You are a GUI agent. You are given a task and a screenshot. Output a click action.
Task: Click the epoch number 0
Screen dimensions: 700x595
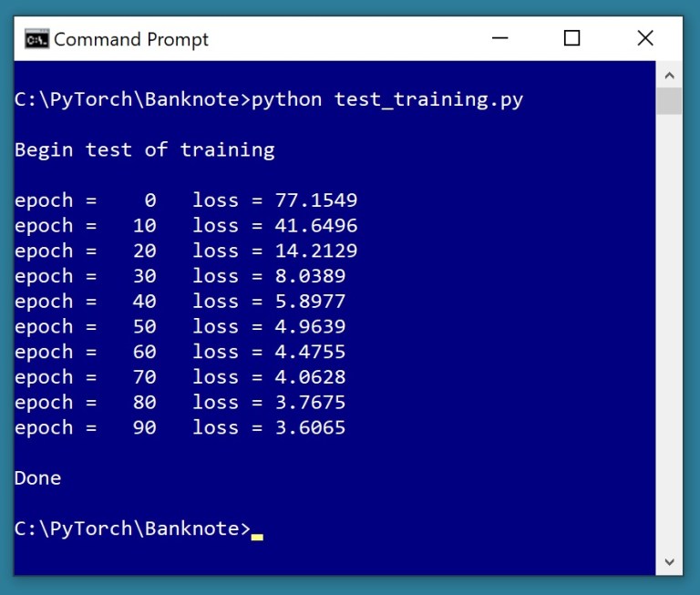[150, 200]
